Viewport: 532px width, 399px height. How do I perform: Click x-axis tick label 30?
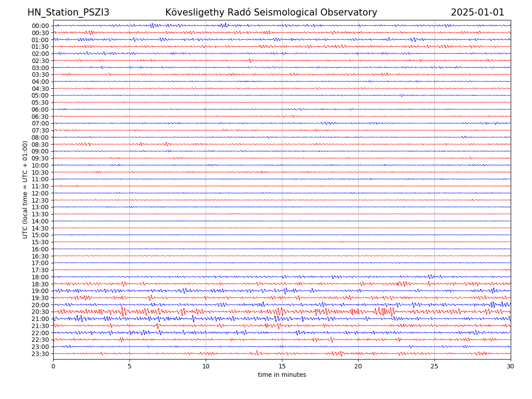pyautogui.click(x=511, y=366)
